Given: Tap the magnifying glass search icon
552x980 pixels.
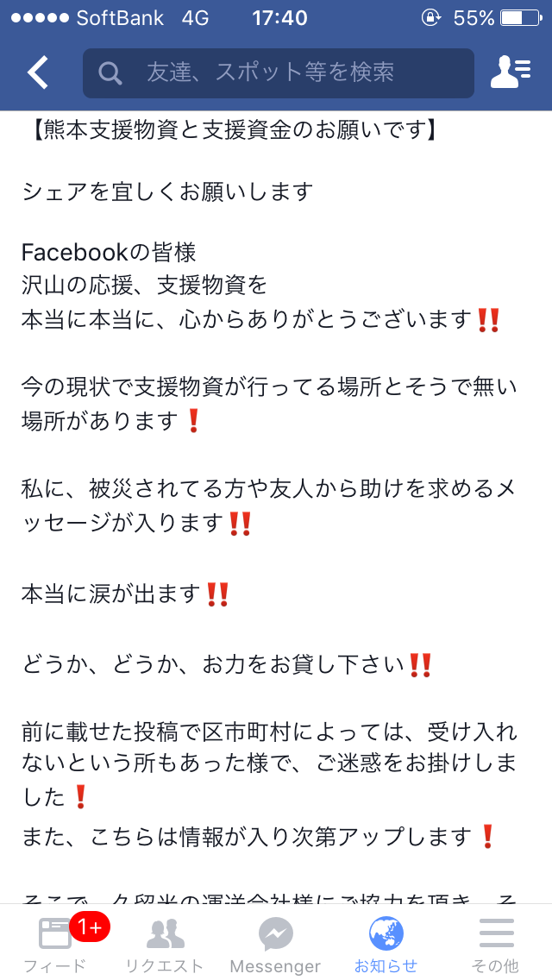Looking at the screenshot, I should click(110, 73).
